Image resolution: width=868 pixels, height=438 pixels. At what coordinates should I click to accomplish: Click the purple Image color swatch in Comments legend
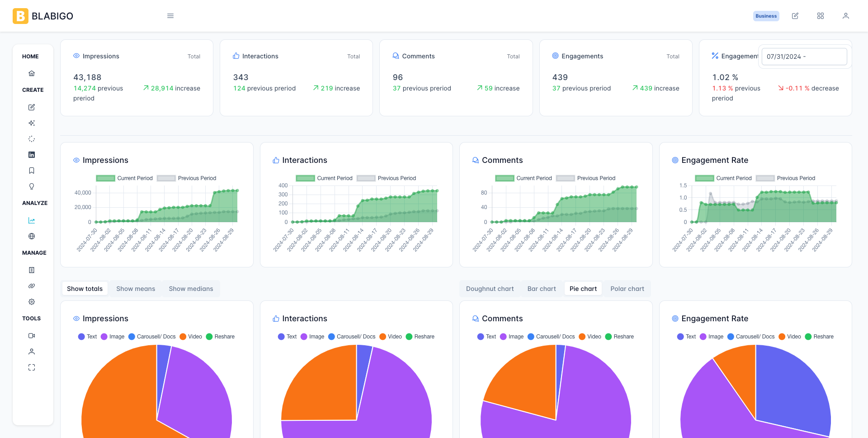(502, 337)
